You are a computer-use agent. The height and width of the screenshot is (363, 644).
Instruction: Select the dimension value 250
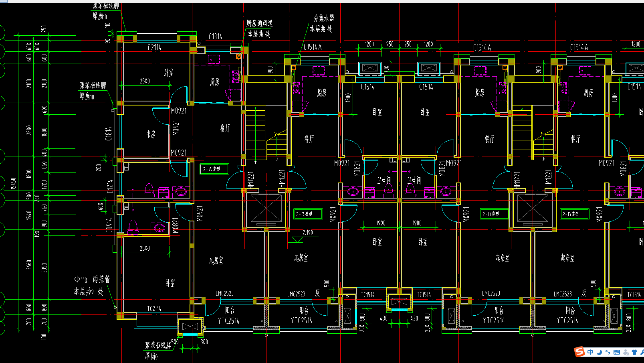[44, 29]
